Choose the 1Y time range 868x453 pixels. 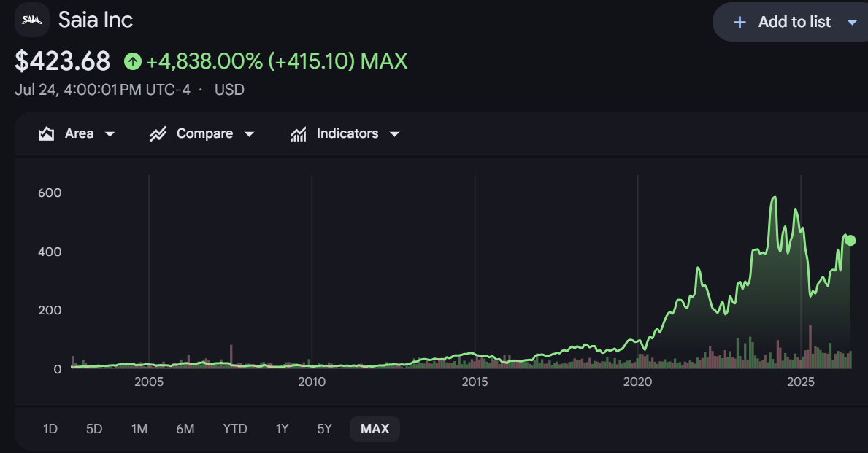[x=283, y=429]
